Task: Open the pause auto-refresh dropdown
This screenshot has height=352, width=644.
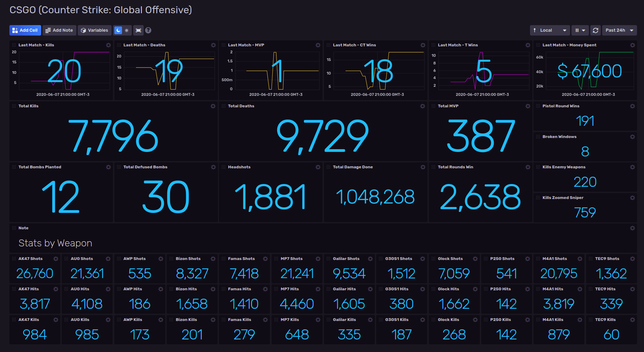Action: point(580,30)
